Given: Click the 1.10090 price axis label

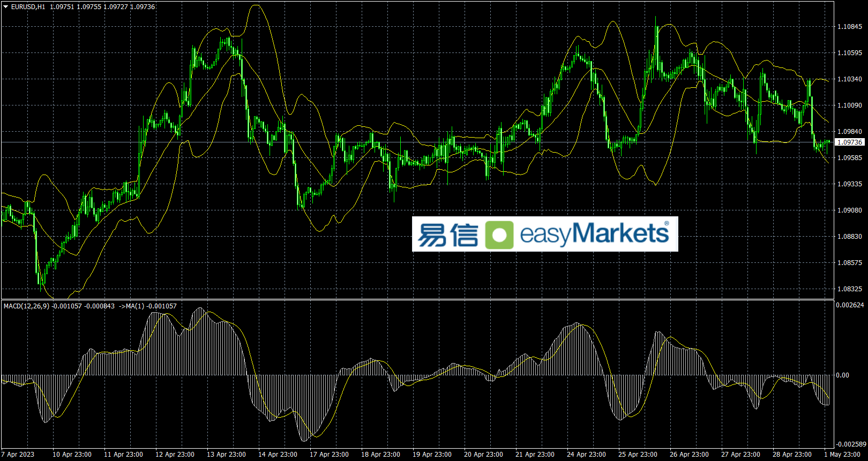Looking at the screenshot, I should coord(850,105).
